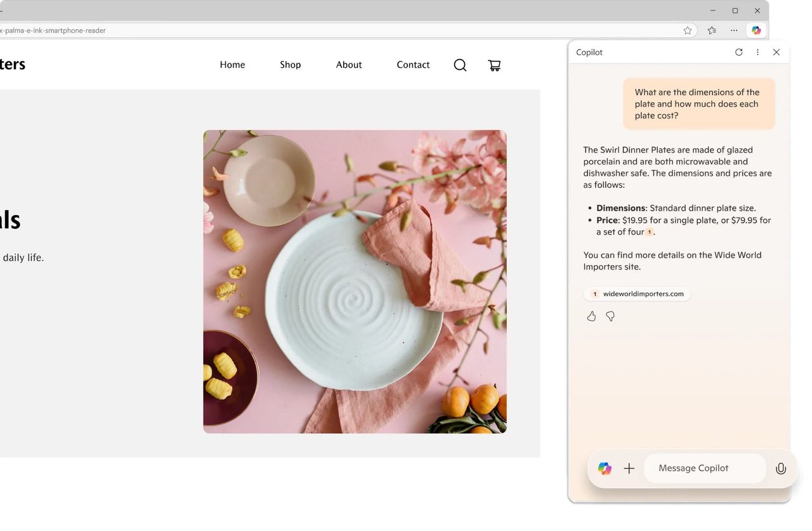Click the plus attach button in Copilot
Screen dimensions: 812x531
click(629, 469)
